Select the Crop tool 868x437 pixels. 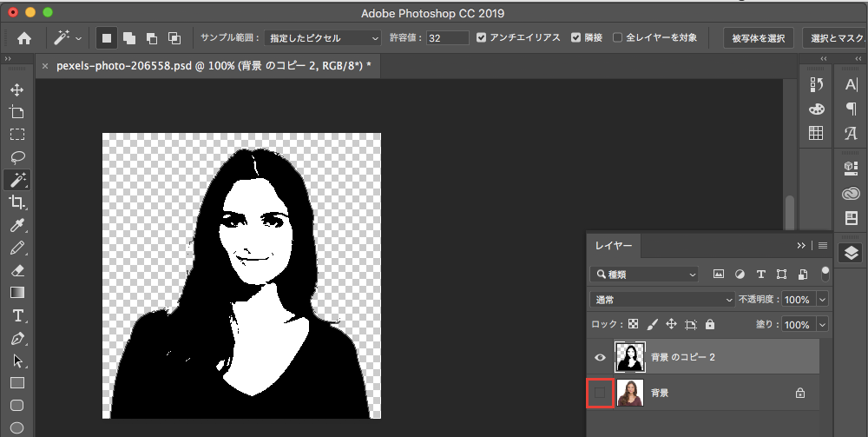click(x=17, y=202)
